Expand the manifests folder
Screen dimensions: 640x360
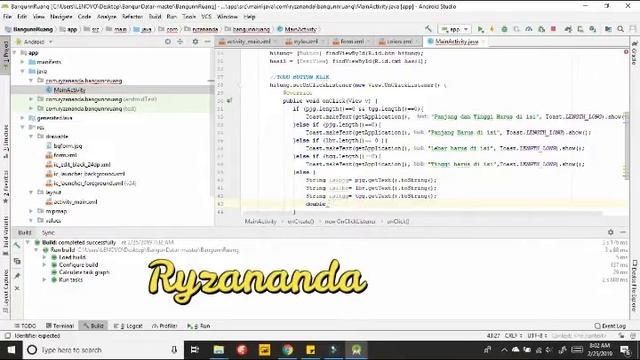[x=22, y=62]
